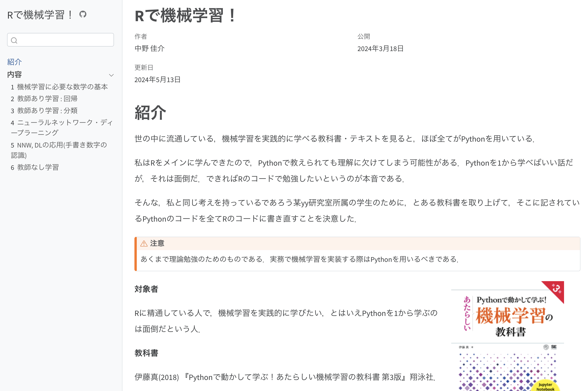Open chapter 6 教師なし学習
This screenshot has width=588, height=391.
tap(35, 167)
